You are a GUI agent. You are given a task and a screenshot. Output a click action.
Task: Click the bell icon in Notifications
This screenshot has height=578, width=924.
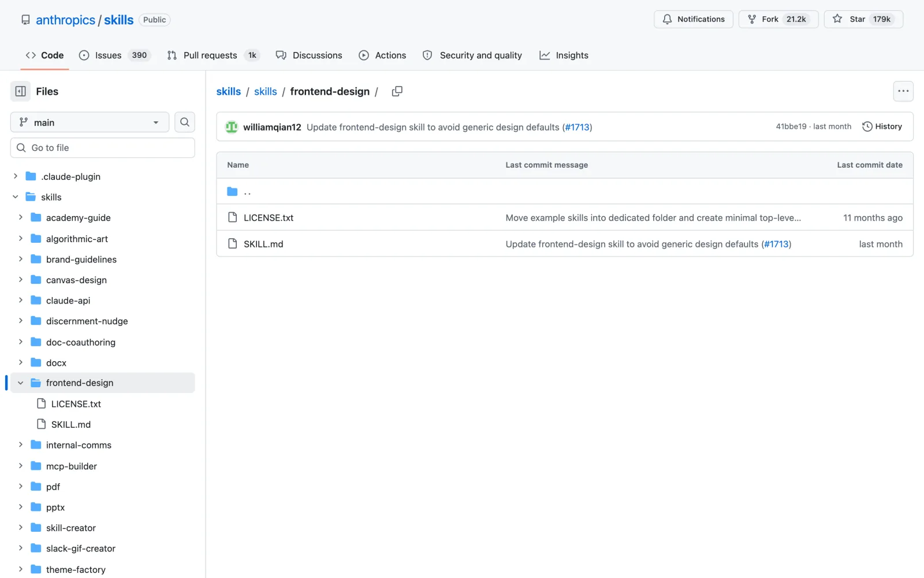(667, 19)
